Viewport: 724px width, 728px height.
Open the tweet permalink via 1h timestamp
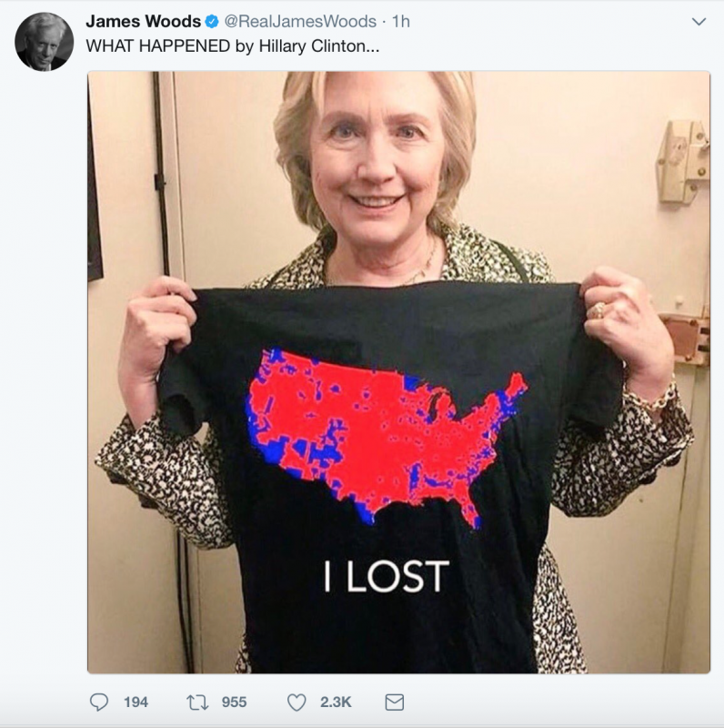(401, 21)
